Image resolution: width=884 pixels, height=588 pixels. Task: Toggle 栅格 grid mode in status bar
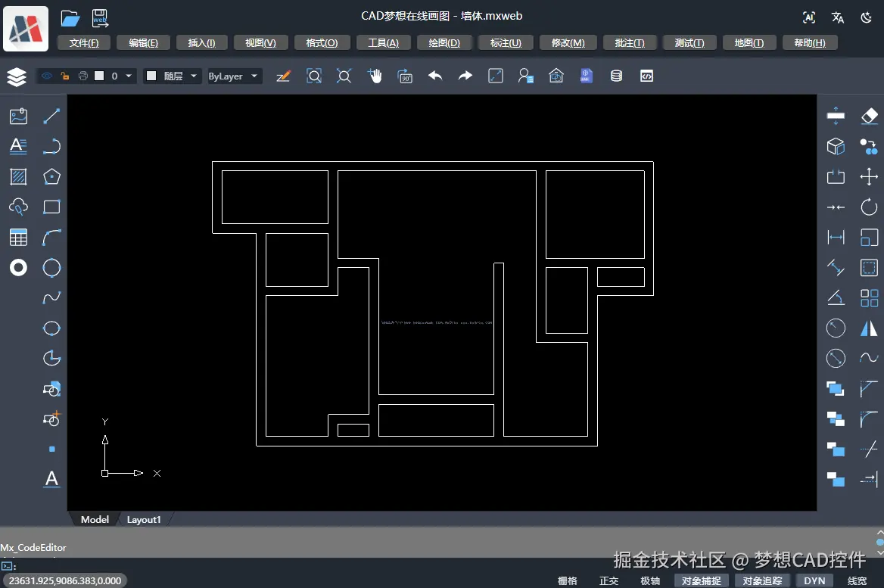coord(567,580)
